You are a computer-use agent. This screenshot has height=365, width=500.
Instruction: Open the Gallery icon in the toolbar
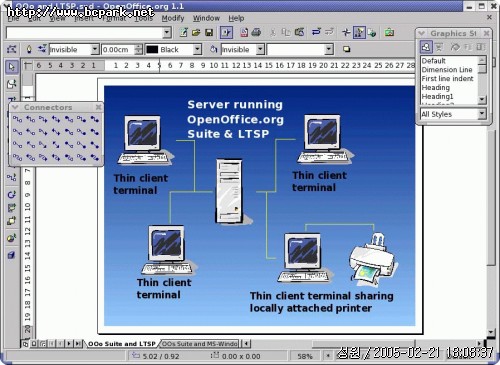pyautogui.click(x=389, y=32)
